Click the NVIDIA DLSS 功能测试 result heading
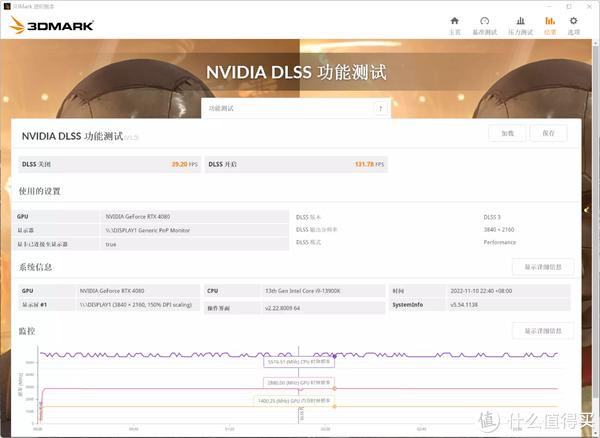The width and height of the screenshot is (600, 438). click(x=72, y=136)
